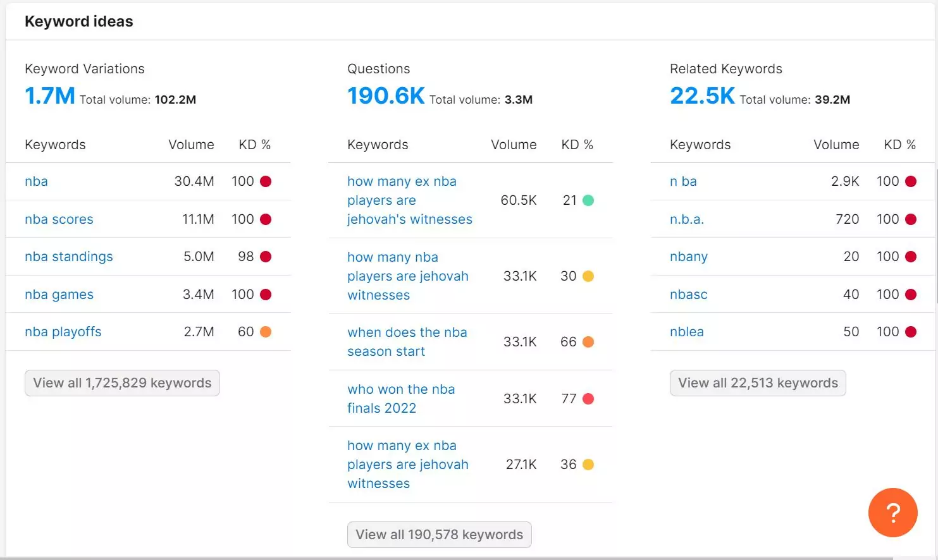Click red KD indicator for nba scores
Image resolution: width=938 pixels, height=560 pixels.
click(x=266, y=219)
